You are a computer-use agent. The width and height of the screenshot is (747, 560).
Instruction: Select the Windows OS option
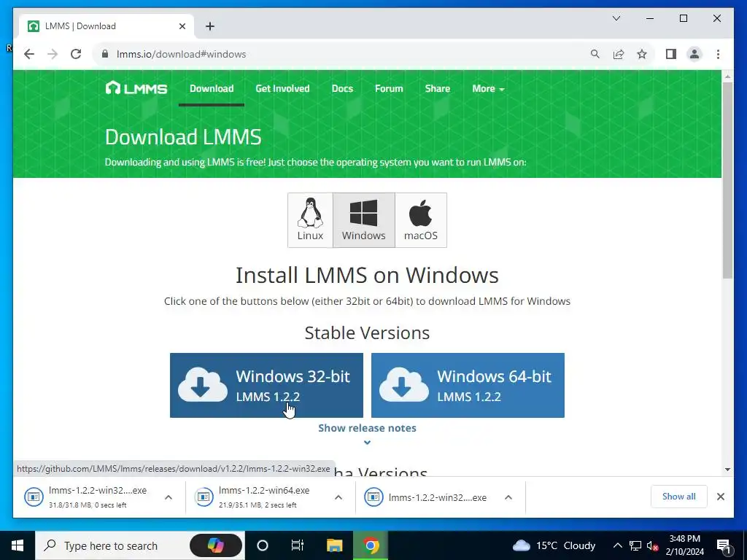click(363, 220)
